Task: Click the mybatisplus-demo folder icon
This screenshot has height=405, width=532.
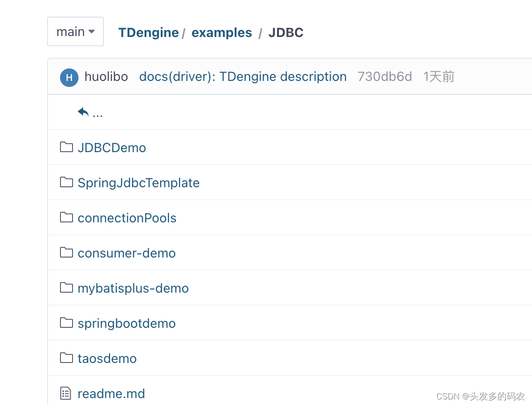Action: [x=66, y=287]
